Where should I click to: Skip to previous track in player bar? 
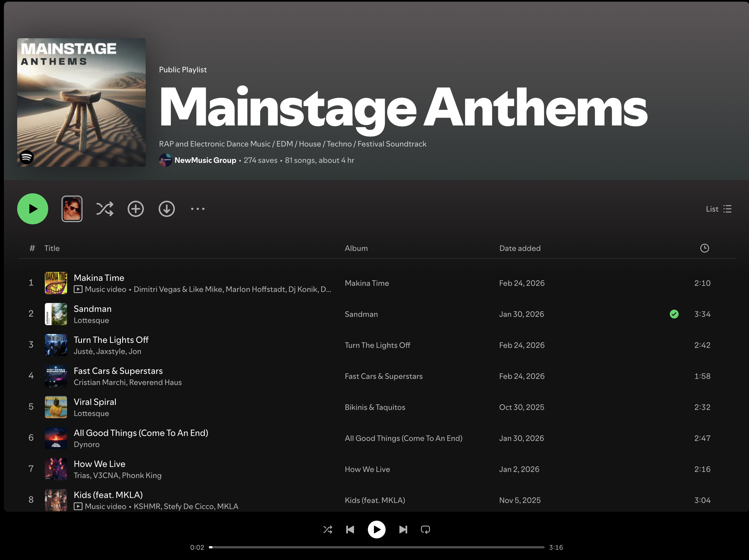click(350, 530)
